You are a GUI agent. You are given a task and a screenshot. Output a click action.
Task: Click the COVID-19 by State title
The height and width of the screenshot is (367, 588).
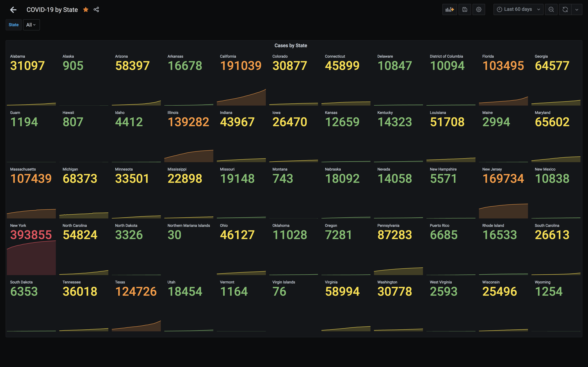pos(52,9)
